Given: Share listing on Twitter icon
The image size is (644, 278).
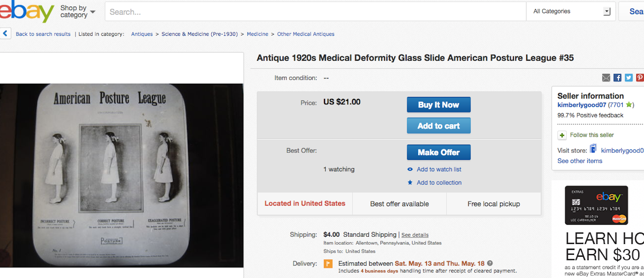Looking at the screenshot, I should (x=628, y=78).
